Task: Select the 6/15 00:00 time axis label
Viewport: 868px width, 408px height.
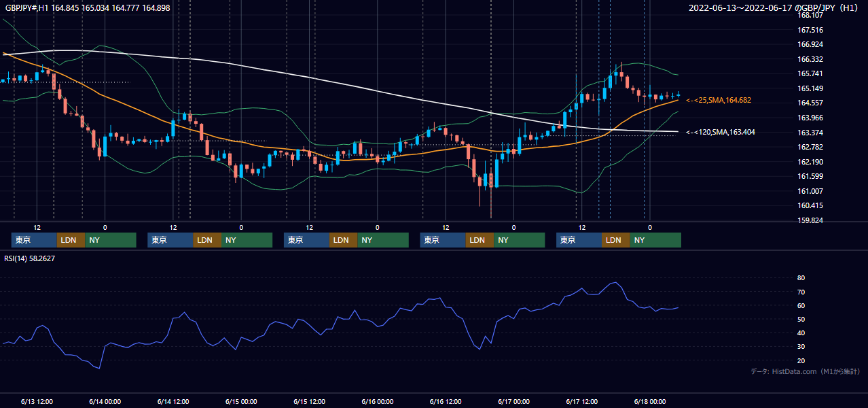Action: 241,401
